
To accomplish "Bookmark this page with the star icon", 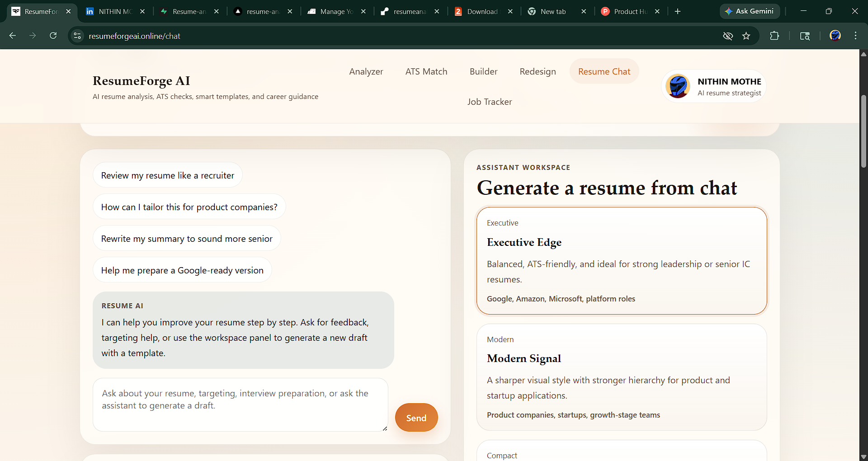I will (746, 36).
